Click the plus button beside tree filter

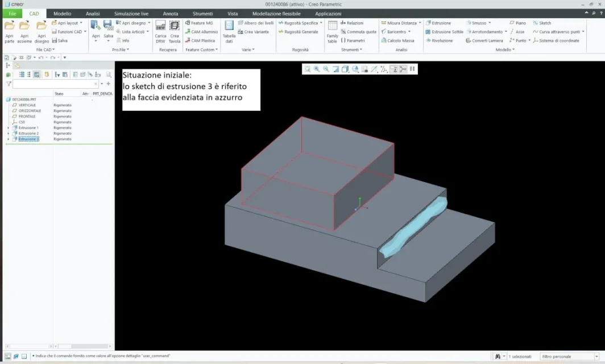coord(109,84)
